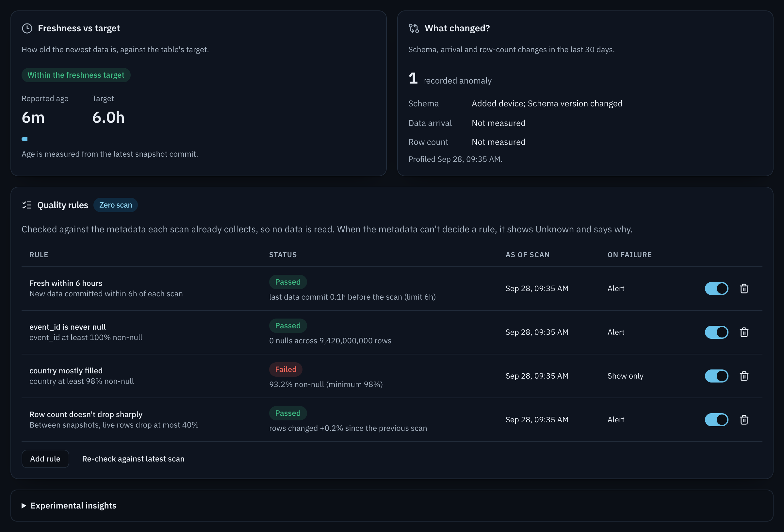This screenshot has width=784, height=532.
Task: Select the RULE column header
Action: click(x=39, y=255)
